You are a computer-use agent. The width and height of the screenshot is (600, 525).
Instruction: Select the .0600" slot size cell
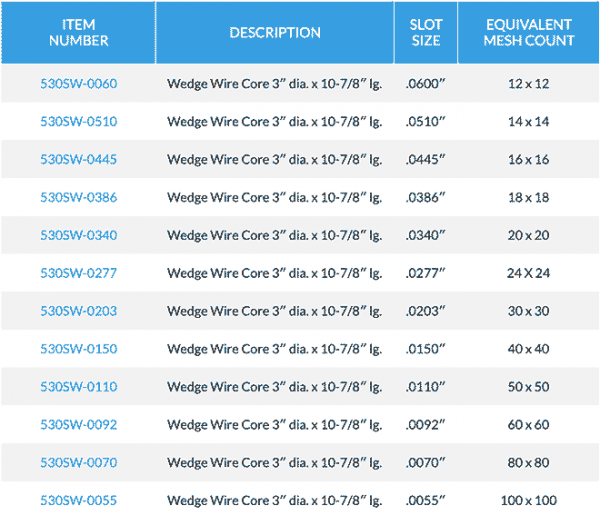click(426, 83)
